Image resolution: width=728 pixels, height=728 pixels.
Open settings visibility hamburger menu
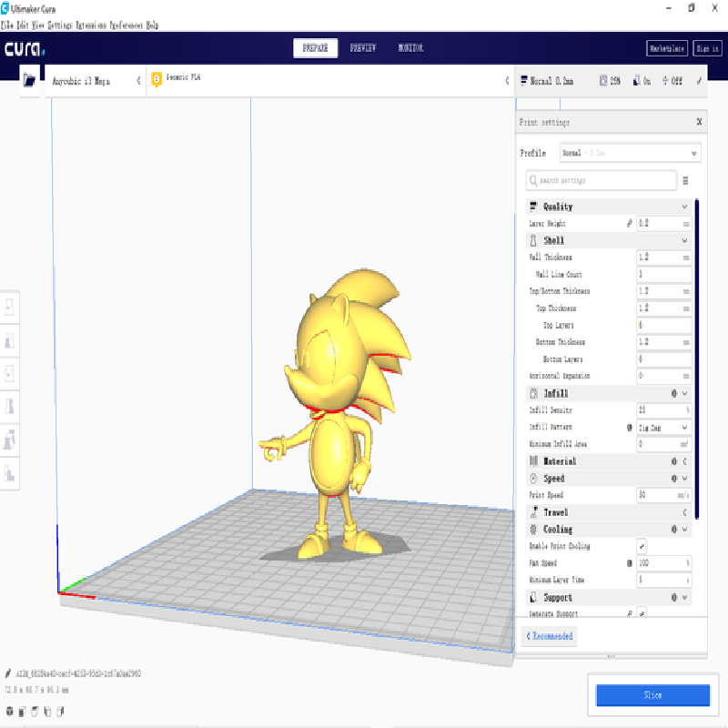pyautogui.click(x=685, y=180)
